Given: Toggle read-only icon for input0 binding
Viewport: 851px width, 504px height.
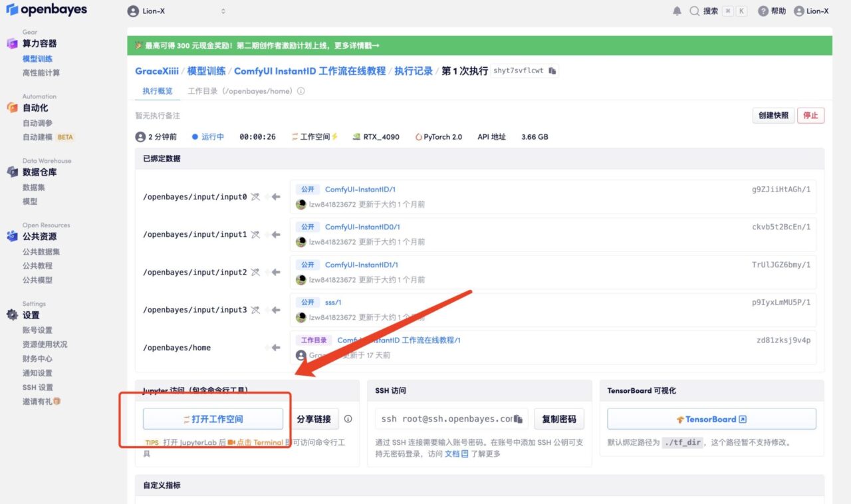Looking at the screenshot, I should tap(255, 197).
